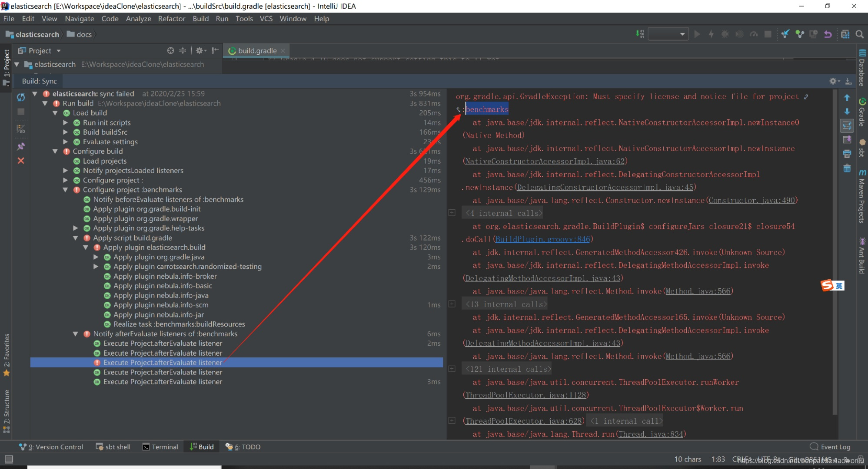Click the print icon in console toolbar
Viewport: 868px width, 469px height.
coord(847,154)
